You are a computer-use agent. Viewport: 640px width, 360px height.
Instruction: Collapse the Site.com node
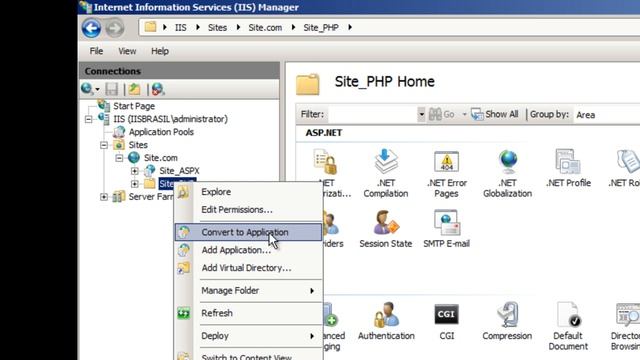tap(119, 158)
